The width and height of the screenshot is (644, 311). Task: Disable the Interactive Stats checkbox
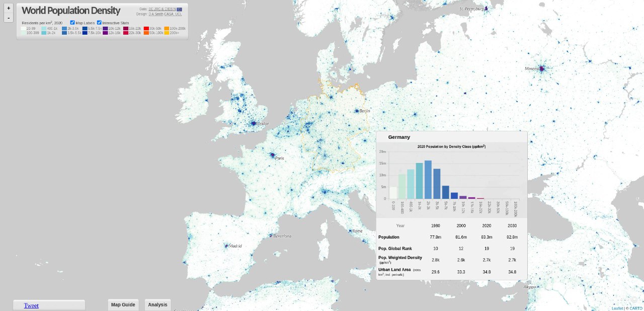coord(99,23)
